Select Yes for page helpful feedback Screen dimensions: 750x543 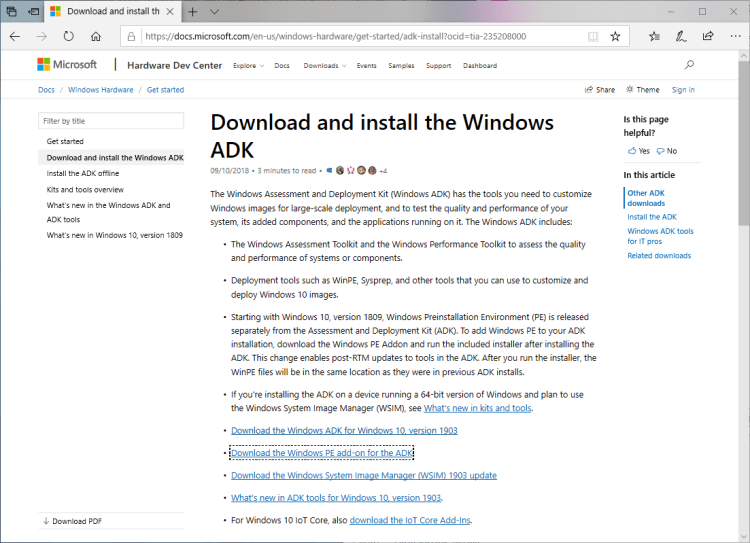(639, 151)
